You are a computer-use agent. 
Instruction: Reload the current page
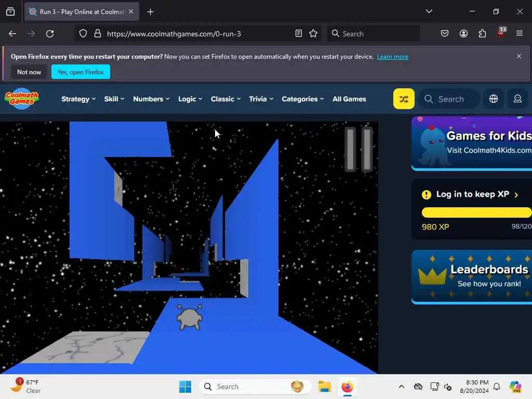tap(50, 34)
